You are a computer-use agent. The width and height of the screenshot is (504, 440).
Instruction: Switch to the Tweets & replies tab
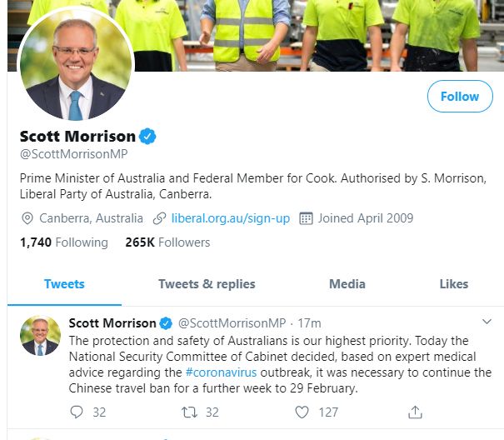(x=207, y=283)
